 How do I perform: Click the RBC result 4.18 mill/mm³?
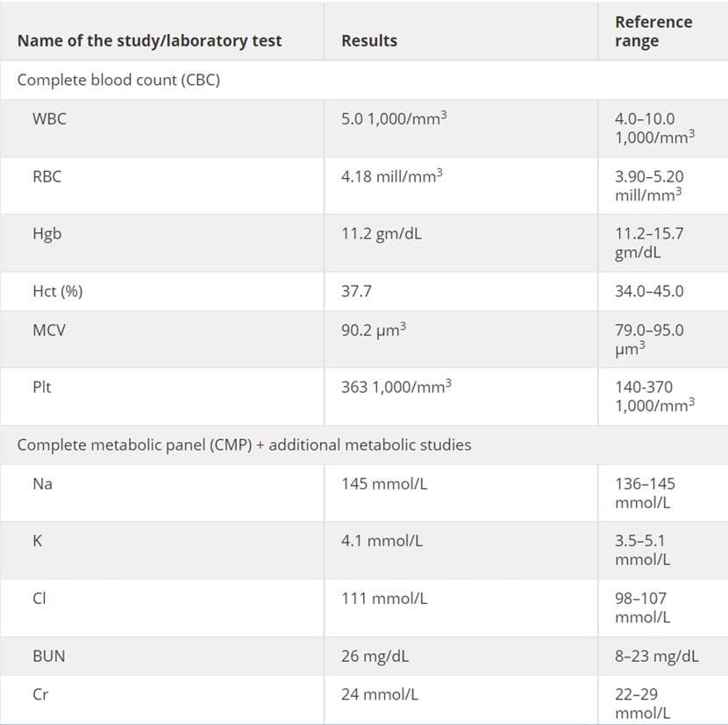tap(391, 176)
